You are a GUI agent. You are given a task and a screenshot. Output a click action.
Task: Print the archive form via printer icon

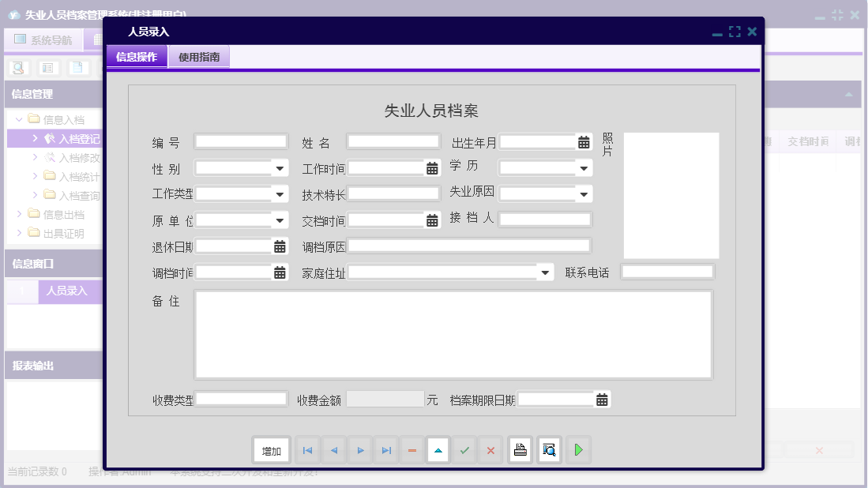[x=520, y=450]
